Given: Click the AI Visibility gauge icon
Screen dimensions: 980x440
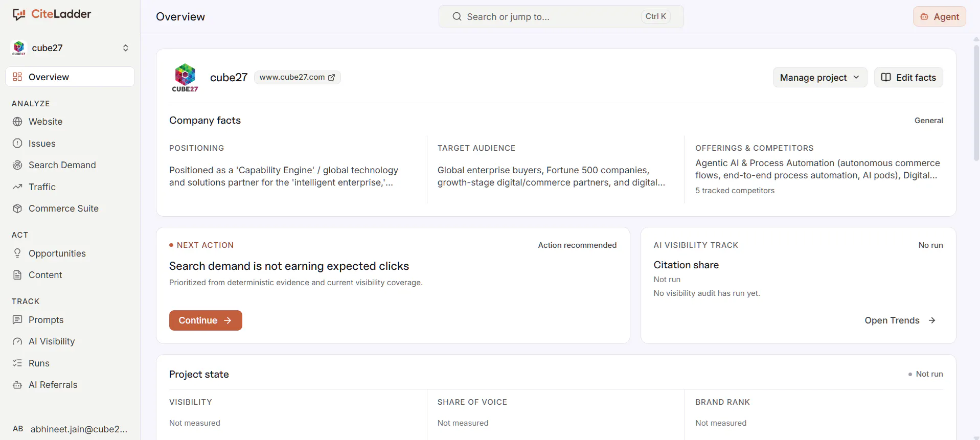Looking at the screenshot, I should click(17, 341).
